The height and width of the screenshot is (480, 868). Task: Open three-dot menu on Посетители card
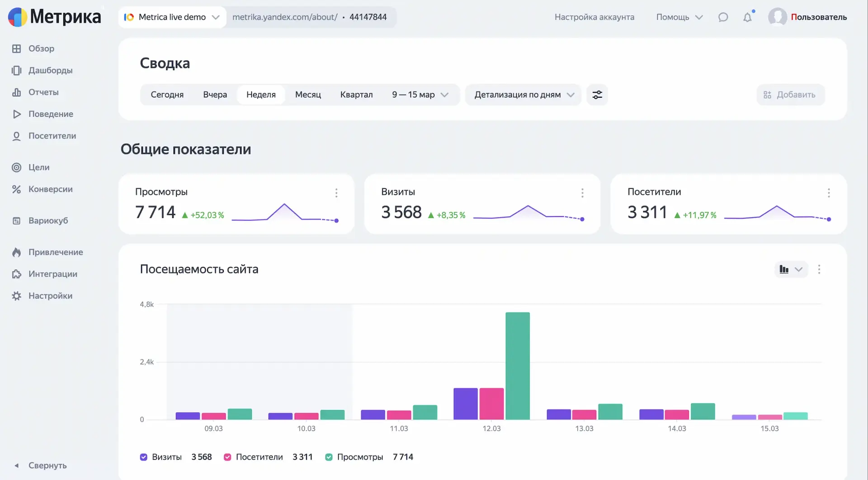(x=828, y=193)
